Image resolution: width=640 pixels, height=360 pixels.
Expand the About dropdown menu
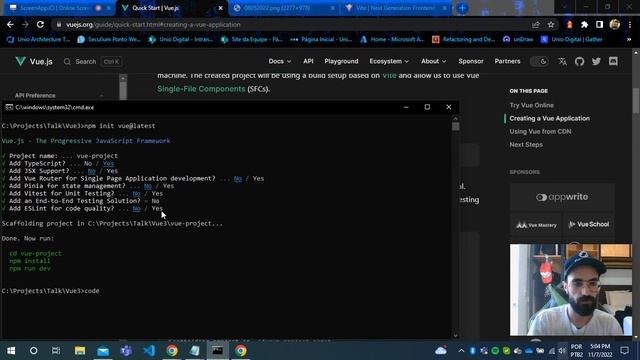433,61
